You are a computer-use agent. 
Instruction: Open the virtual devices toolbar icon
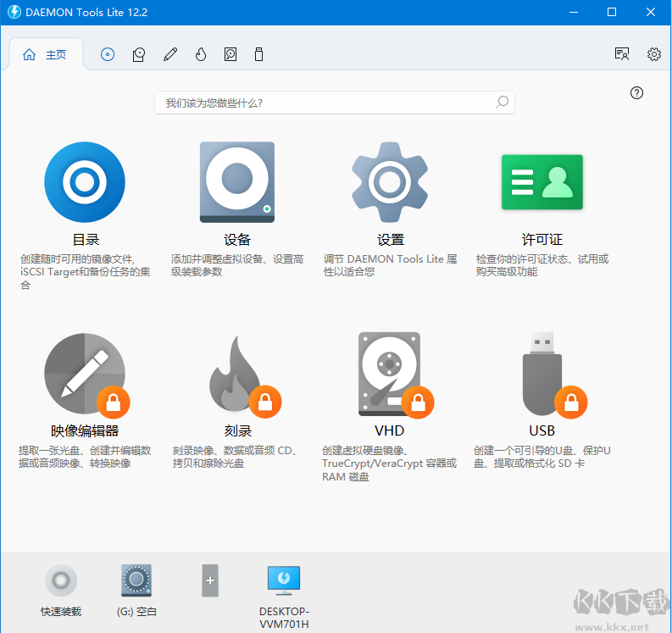tap(139, 54)
